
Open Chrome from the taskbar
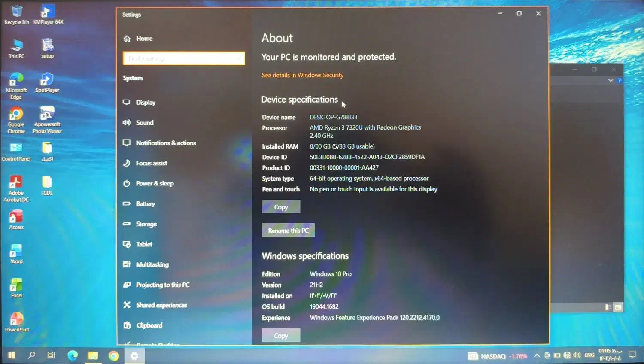pos(114,355)
